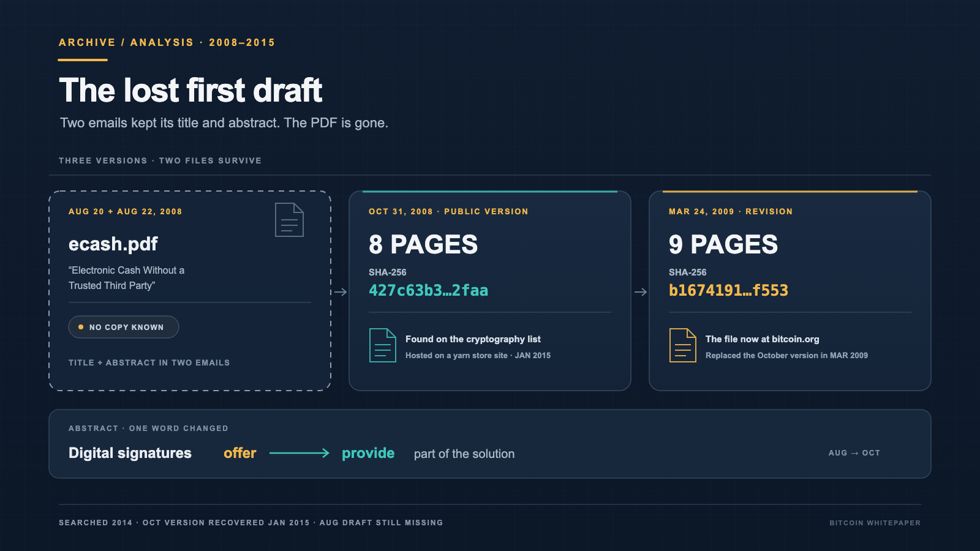Click the arrow between ecash.pdf and 8 PAGES cards
The image size is (980, 551).
(341, 292)
